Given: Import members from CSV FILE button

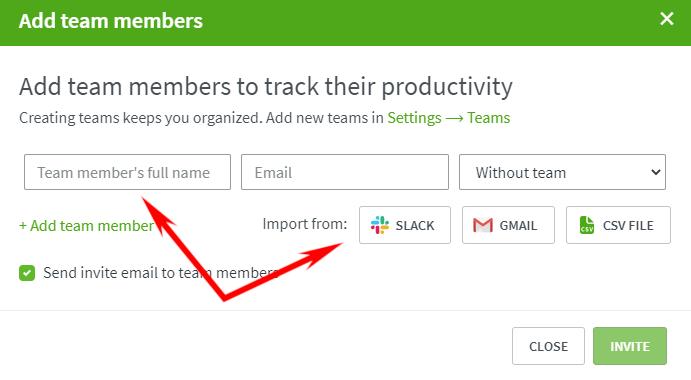Looking at the screenshot, I should tap(618, 225).
